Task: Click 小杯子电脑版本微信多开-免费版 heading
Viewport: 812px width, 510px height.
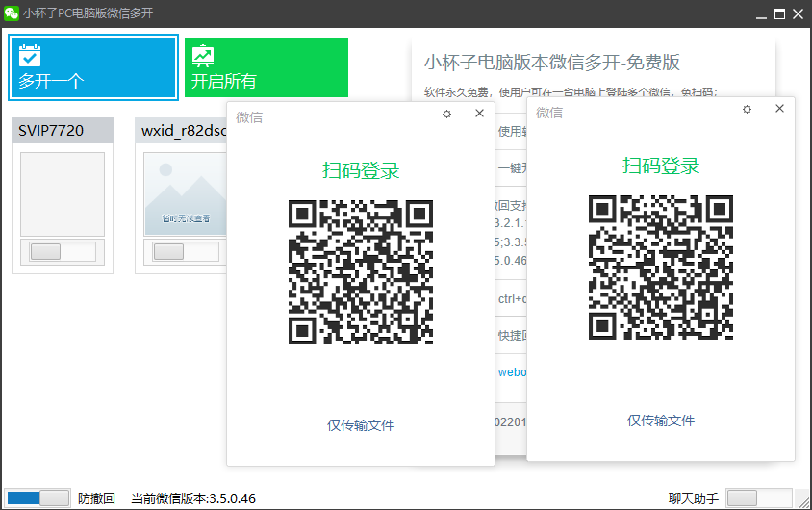Action: pyautogui.click(x=551, y=63)
